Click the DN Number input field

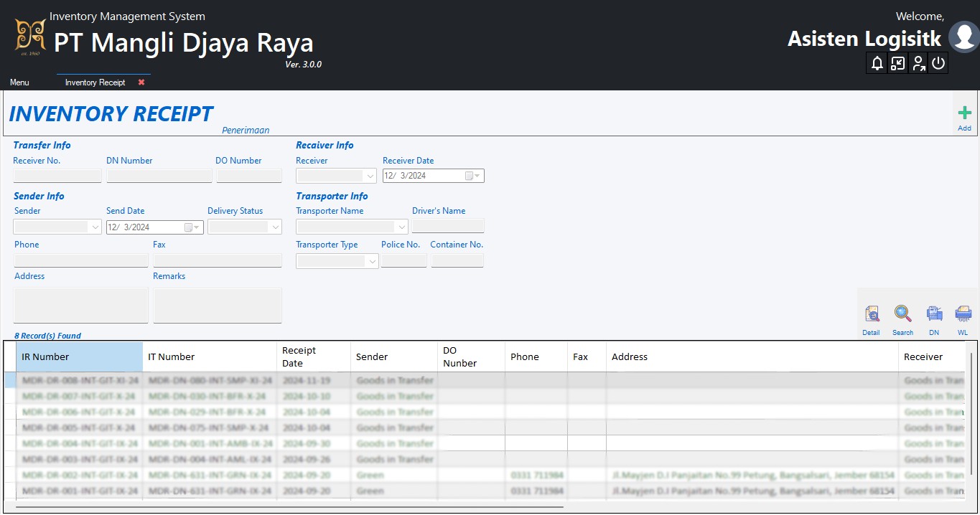[x=159, y=176]
